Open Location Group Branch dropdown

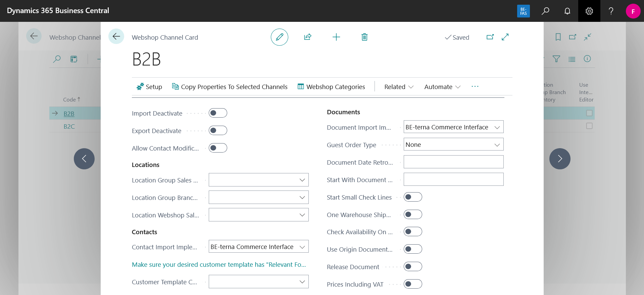[x=302, y=198]
